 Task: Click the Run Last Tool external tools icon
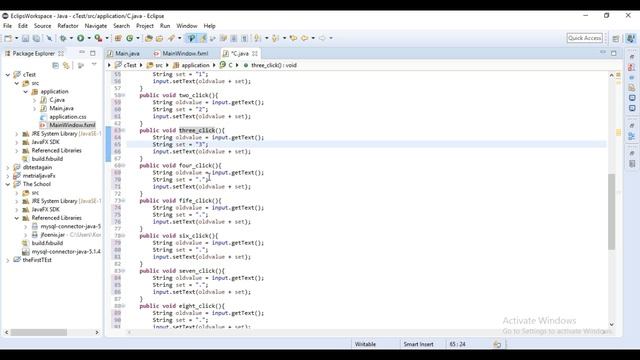(x=98, y=38)
